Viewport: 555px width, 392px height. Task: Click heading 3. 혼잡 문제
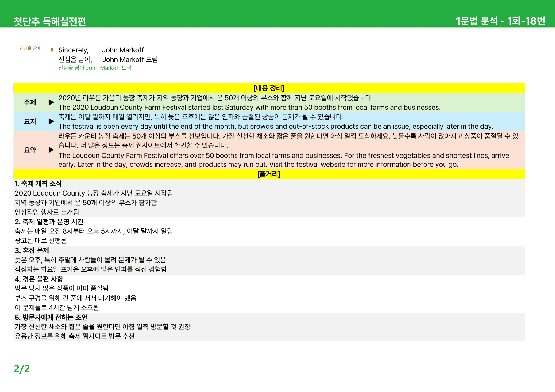(x=32, y=250)
